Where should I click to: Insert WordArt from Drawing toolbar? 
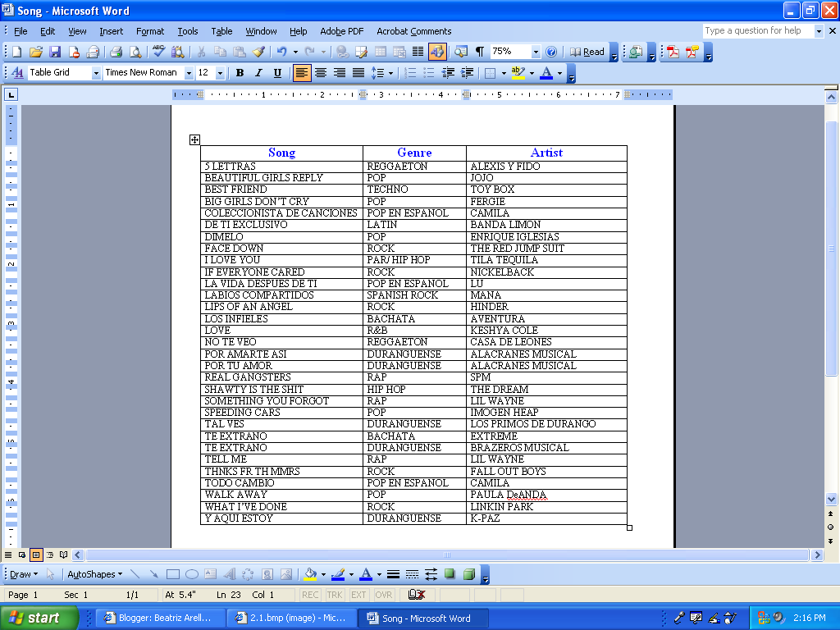point(230,574)
